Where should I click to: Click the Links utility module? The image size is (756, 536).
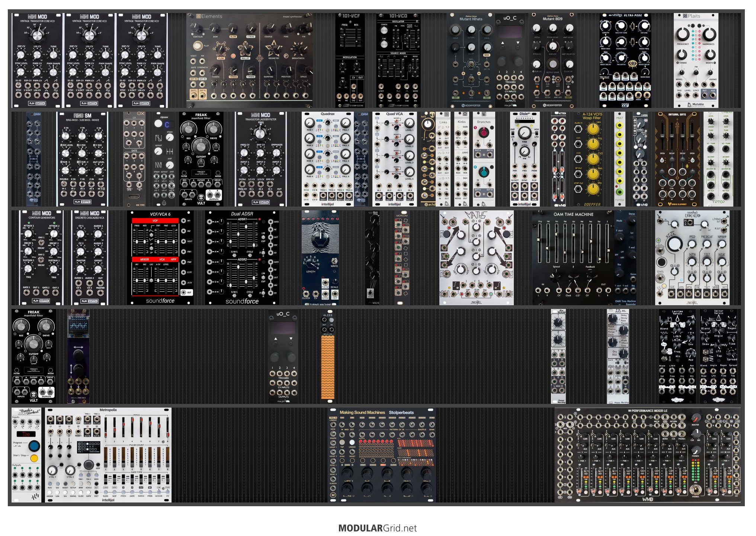(x=443, y=159)
